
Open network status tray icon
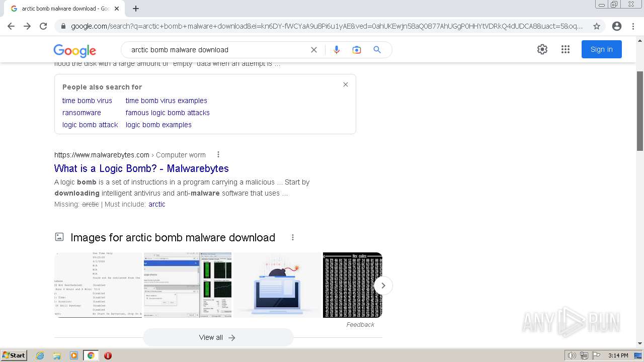pyautogui.click(x=584, y=355)
